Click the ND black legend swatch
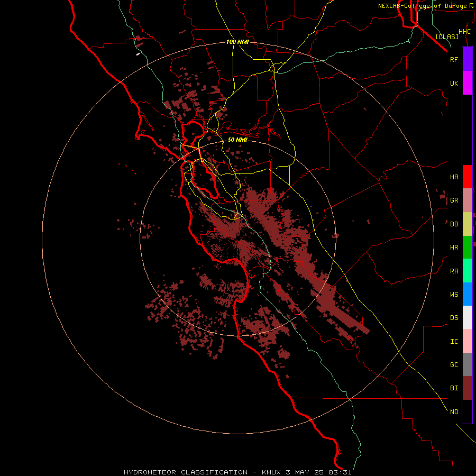 point(467,411)
